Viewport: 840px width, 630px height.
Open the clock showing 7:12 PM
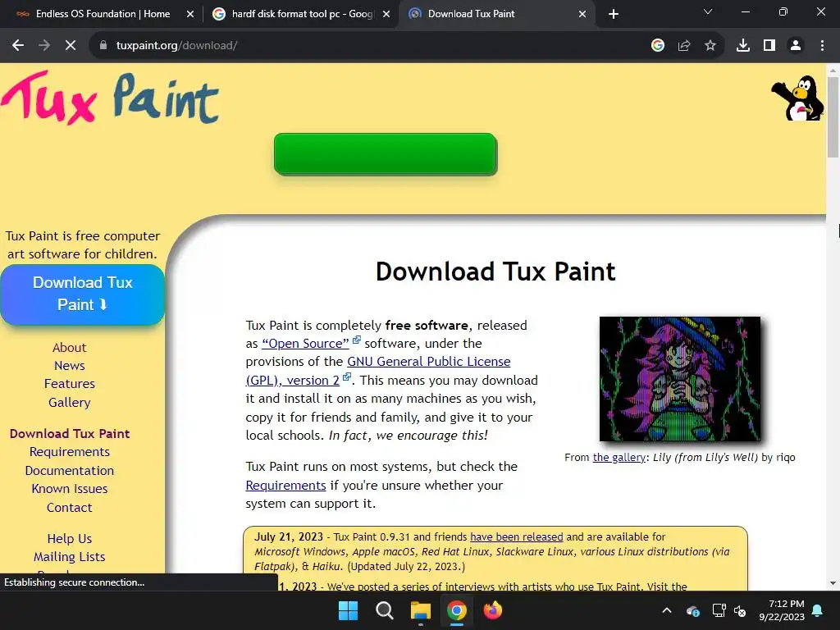pos(782,610)
